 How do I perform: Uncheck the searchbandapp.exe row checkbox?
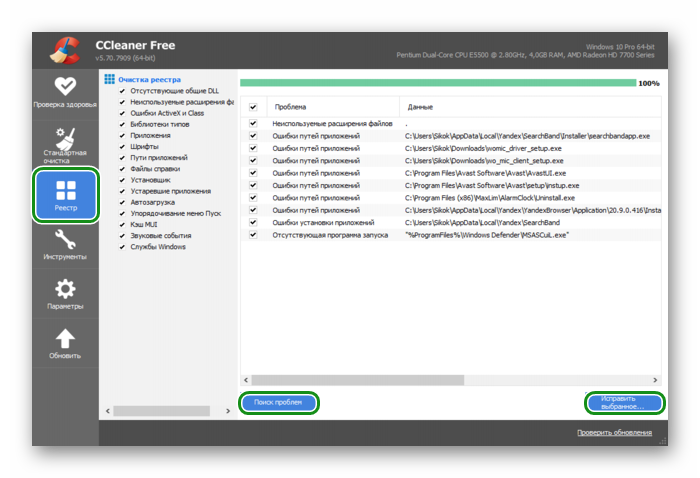click(x=253, y=136)
